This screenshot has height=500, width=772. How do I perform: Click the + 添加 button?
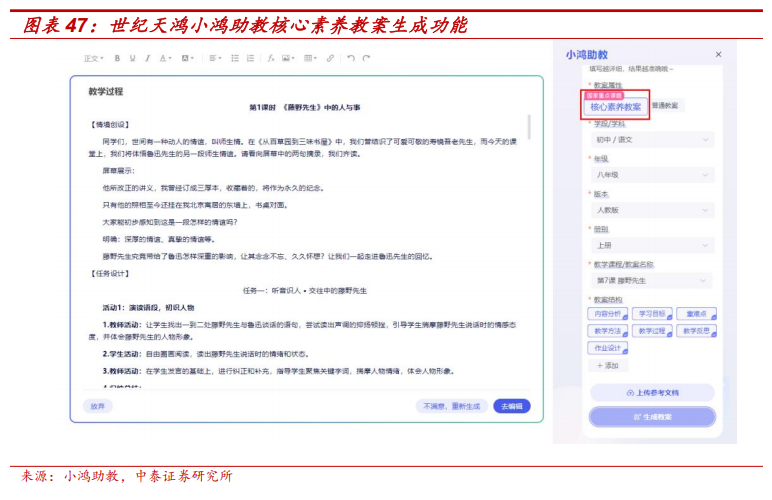pos(608,366)
